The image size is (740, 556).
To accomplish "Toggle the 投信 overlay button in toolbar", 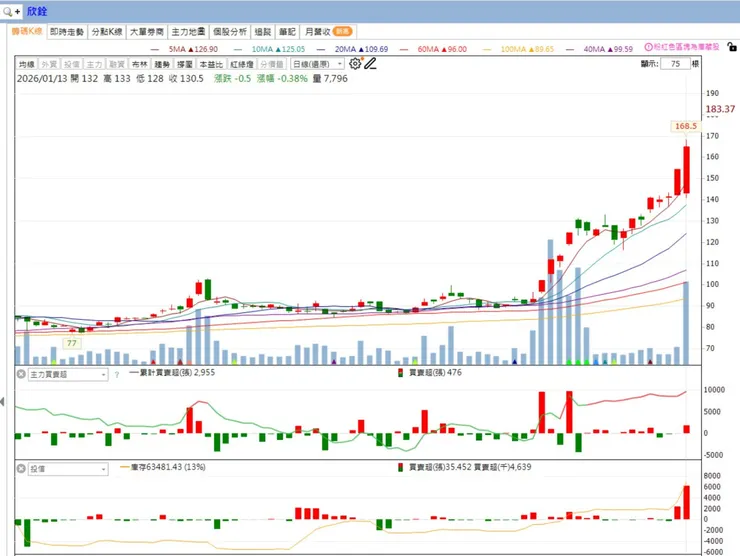I will coord(72,64).
